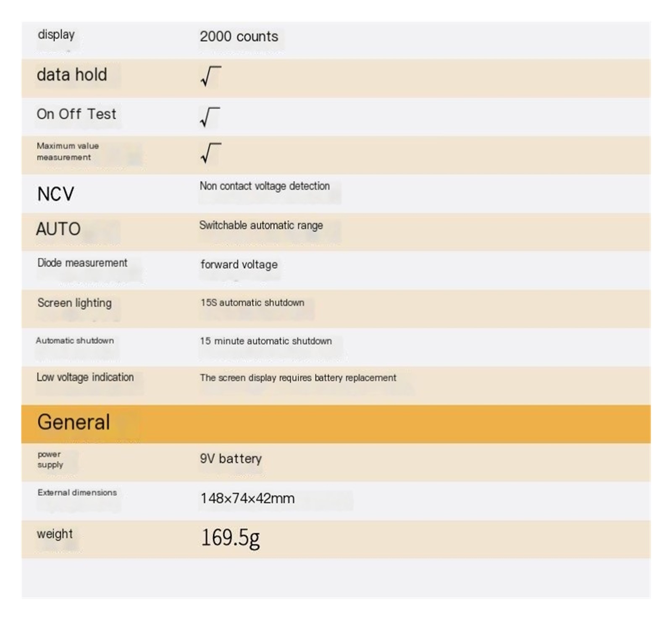Select the AUTO row label
672x620 pixels.
pyautogui.click(x=58, y=229)
